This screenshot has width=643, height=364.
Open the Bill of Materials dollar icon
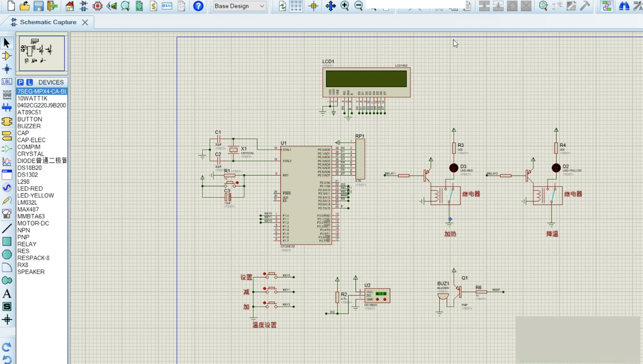pos(153,6)
